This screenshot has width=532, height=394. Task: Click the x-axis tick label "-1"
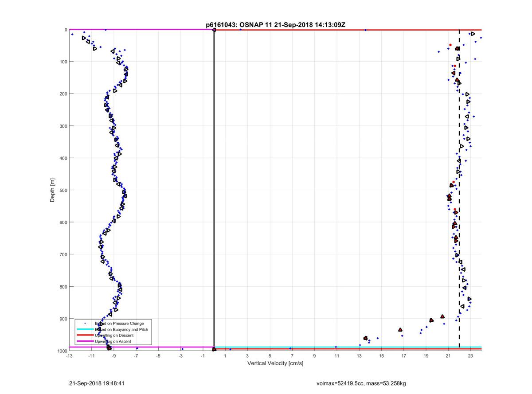(203, 356)
